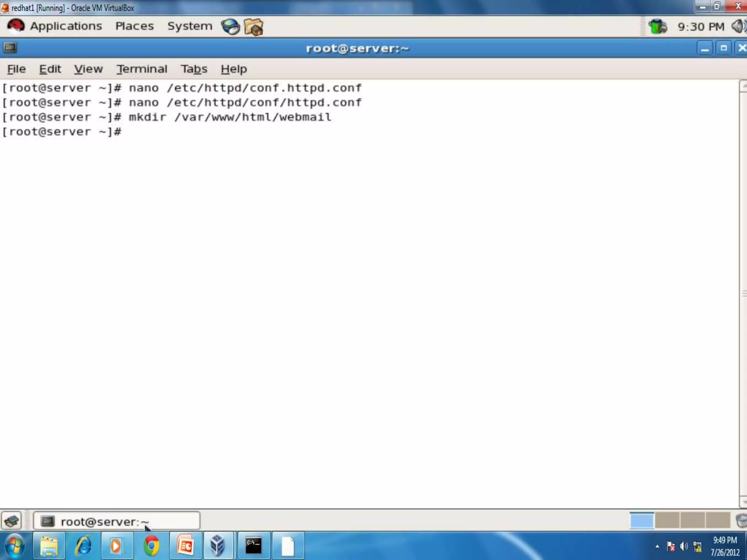Open the Places dropdown menu
The height and width of the screenshot is (560, 747).
pos(135,26)
